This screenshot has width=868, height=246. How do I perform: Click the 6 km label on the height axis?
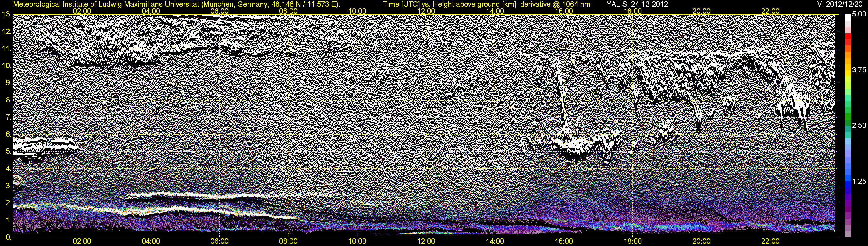click(8, 135)
